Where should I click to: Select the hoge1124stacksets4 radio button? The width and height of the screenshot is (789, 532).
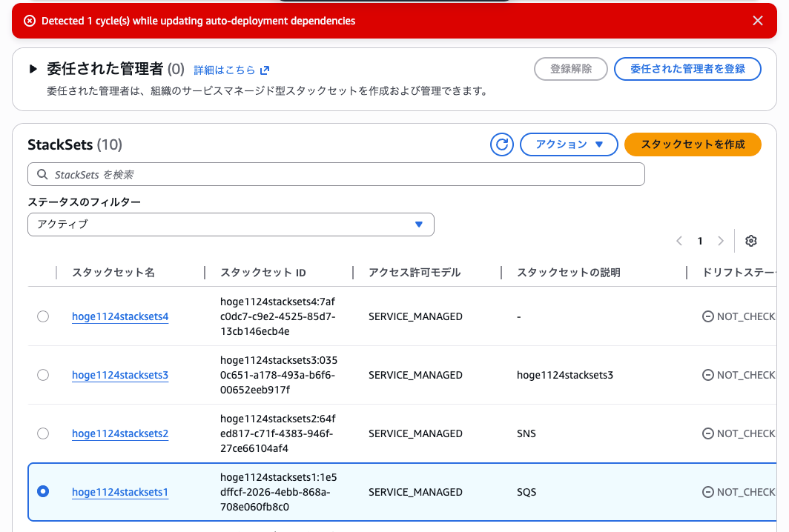(x=43, y=316)
